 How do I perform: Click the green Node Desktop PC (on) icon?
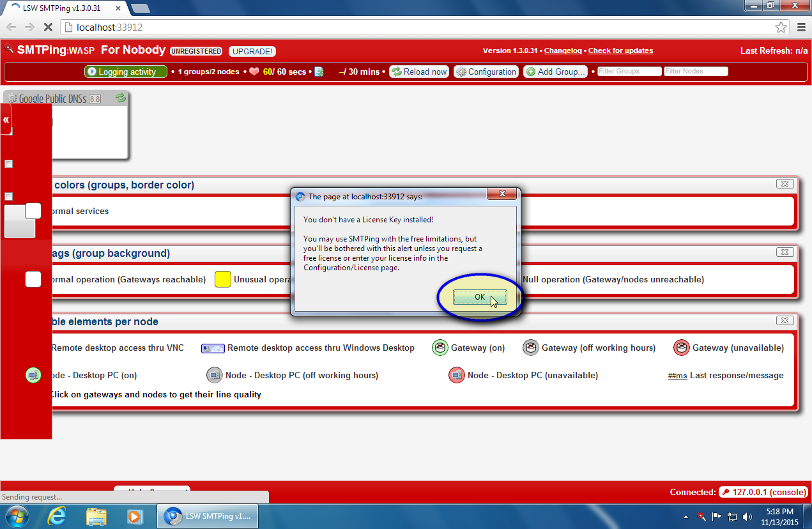[33, 375]
